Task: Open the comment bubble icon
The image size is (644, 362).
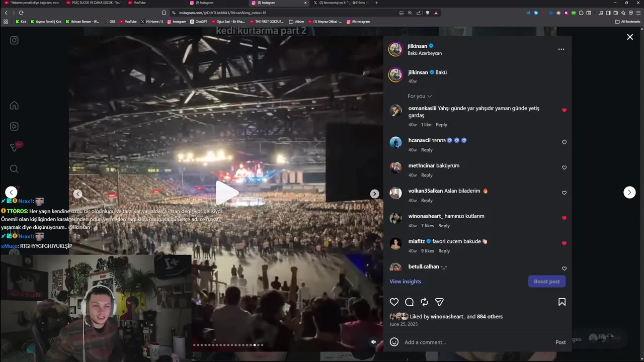Action: click(409, 302)
